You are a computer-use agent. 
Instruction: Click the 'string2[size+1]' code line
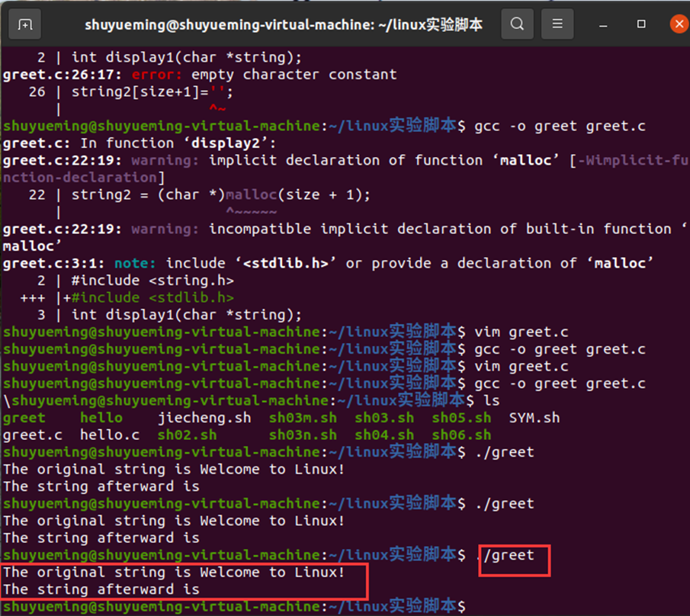tap(152, 92)
